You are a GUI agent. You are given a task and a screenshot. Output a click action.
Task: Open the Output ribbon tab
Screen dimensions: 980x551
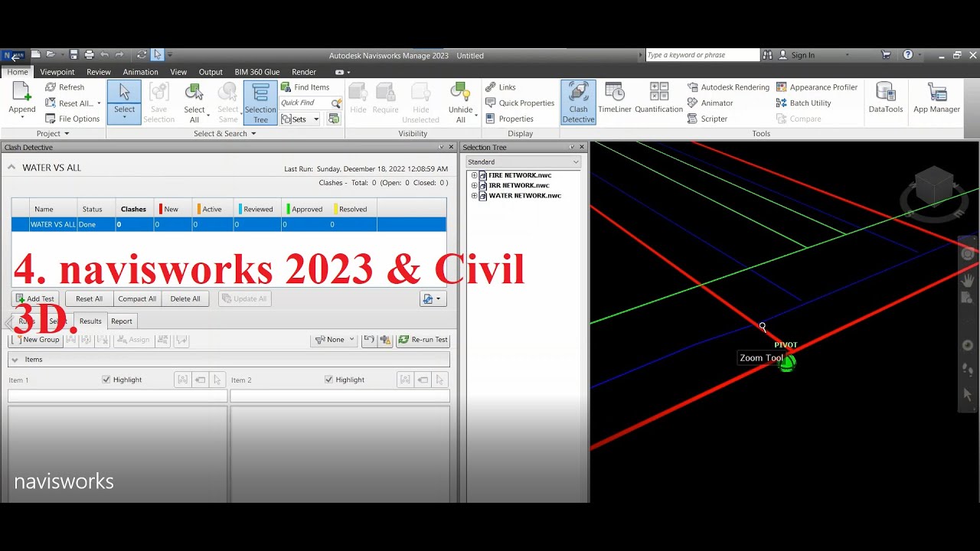click(211, 72)
